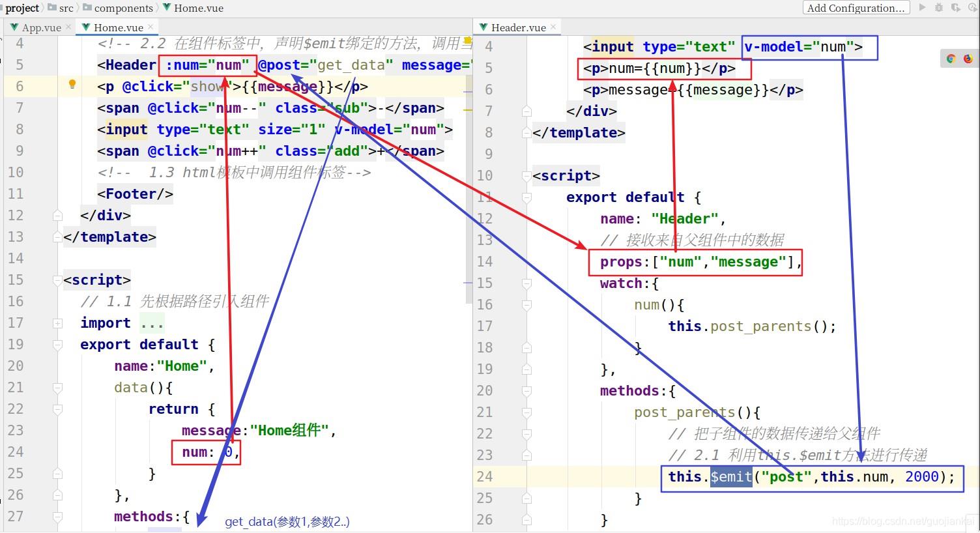Close the Header.vue tab

point(553,27)
